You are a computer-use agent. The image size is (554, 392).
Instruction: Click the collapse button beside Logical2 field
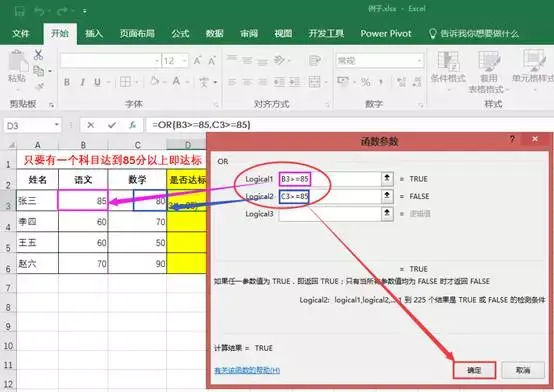[387, 196]
